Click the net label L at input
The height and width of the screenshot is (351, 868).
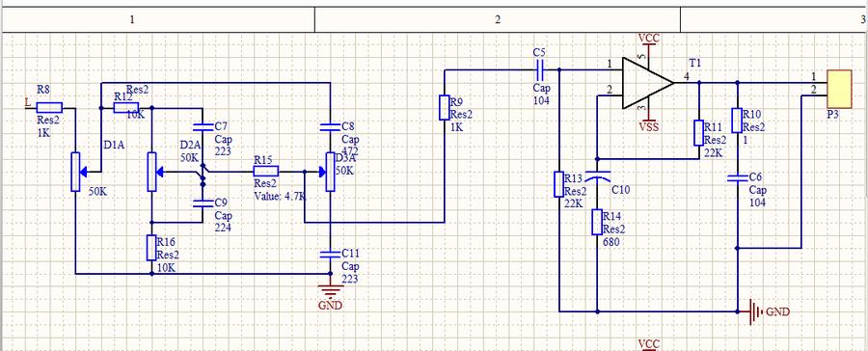(x=28, y=102)
